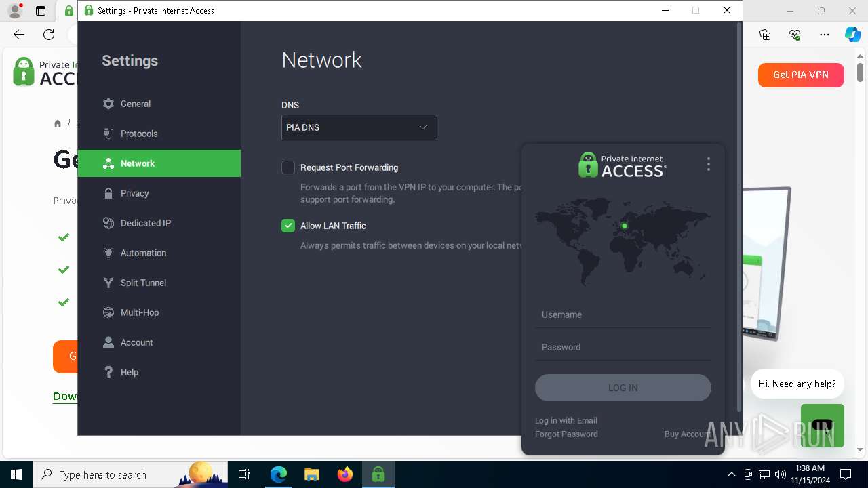Open the Dedicated IP settings section

pyautogui.click(x=159, y=223)
